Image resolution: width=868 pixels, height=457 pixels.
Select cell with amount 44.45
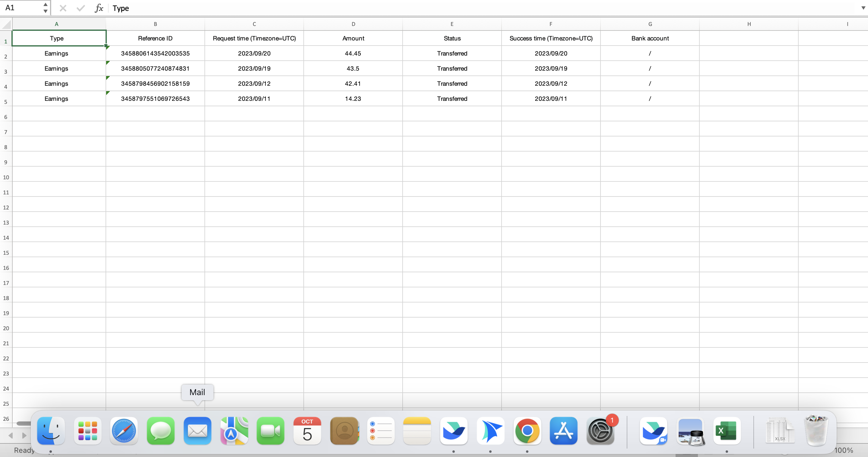point(353,53)
